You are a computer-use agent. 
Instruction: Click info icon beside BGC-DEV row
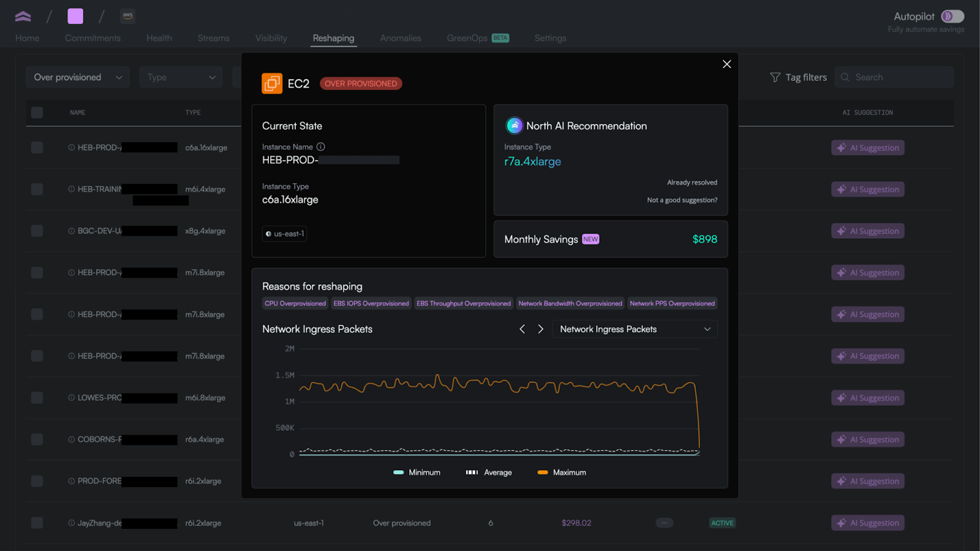(x=72, y=231)
